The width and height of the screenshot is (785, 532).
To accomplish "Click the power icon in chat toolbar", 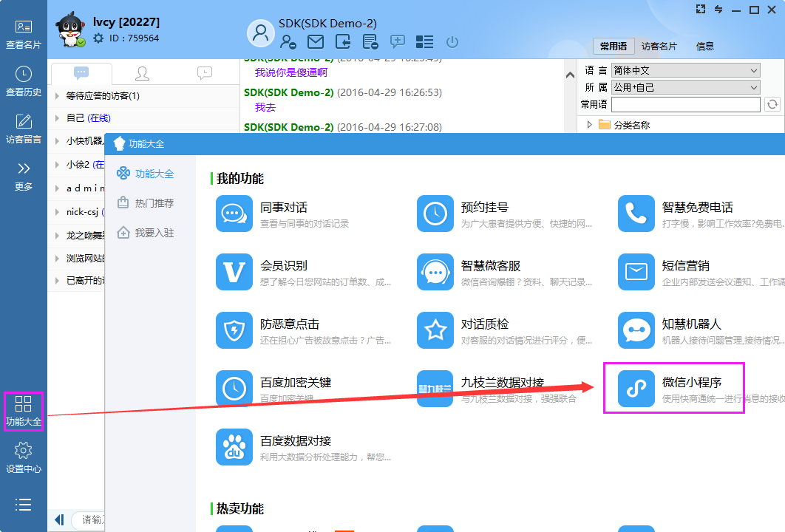I will [x=452, y=42].
